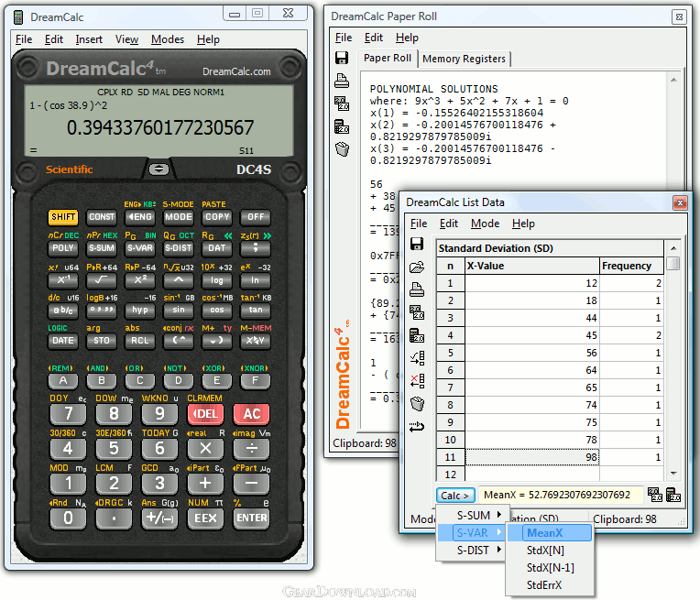Click the digit 7 key

(x=68, y=414)
